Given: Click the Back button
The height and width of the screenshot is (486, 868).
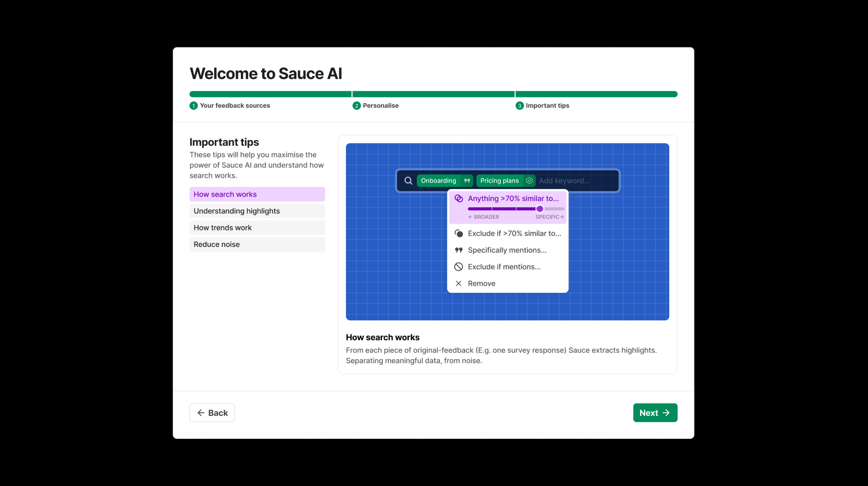Looking at the screenshot, I should [212, 413].
